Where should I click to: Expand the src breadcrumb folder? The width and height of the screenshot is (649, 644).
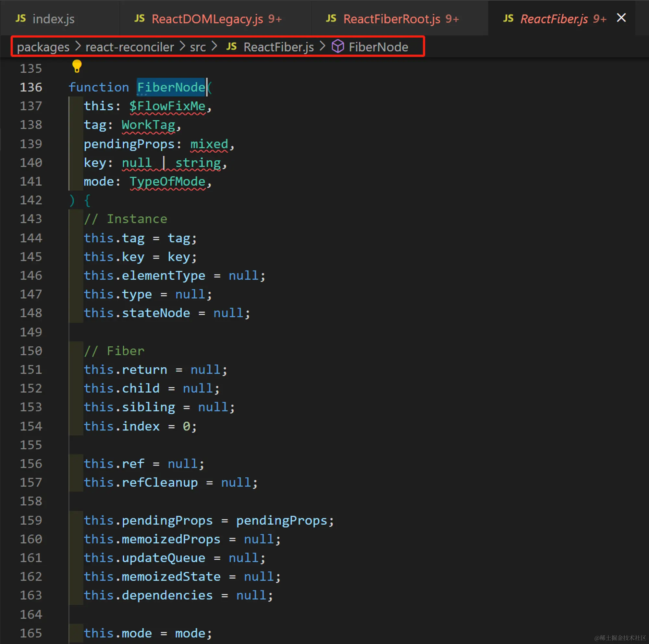(x=198, y=47)
